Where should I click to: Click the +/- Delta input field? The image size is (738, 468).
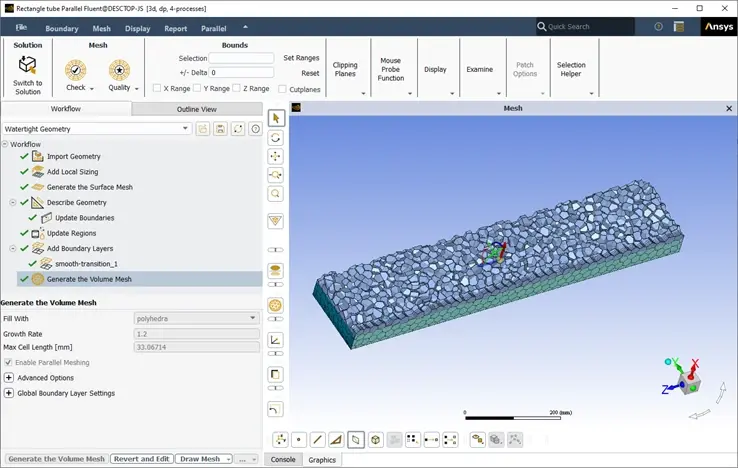point(241,73)
